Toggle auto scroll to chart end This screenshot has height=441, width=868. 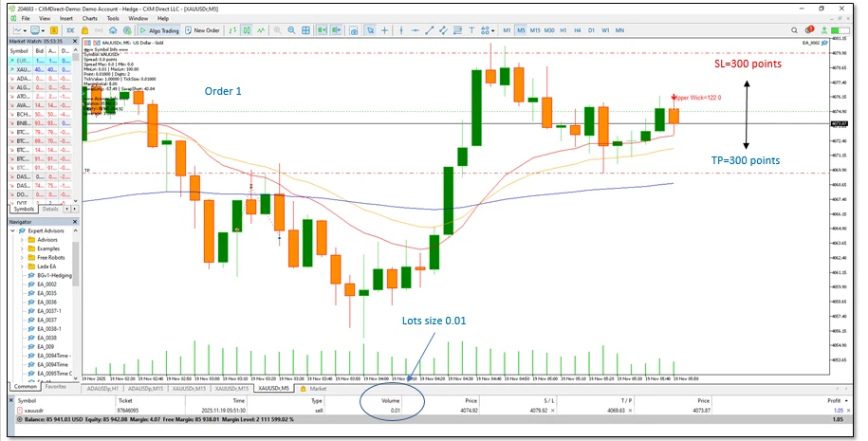pos(322,30)
